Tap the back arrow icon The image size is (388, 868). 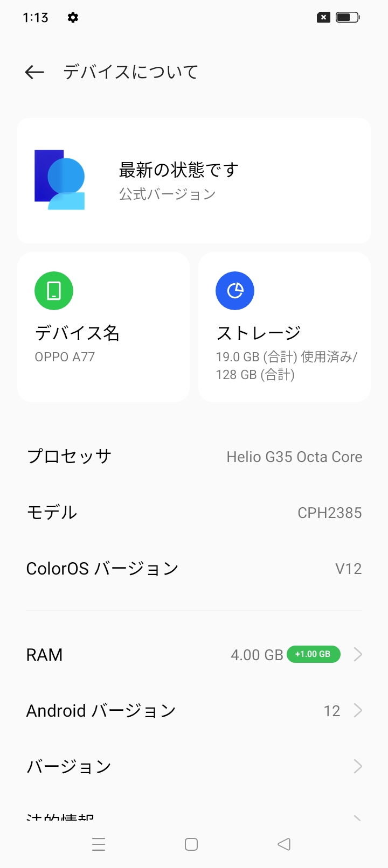(34, 72)
